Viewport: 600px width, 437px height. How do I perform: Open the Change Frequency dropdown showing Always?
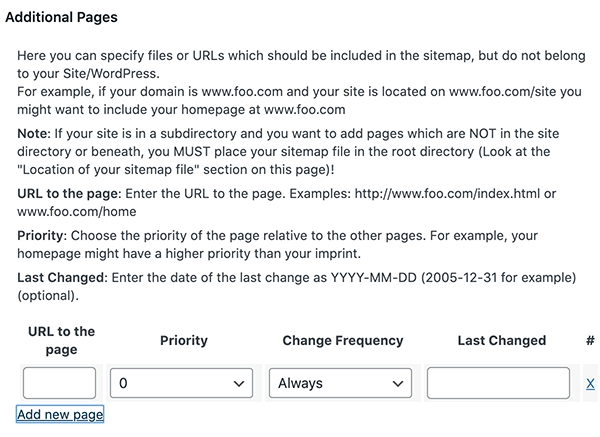pos(340,383)
